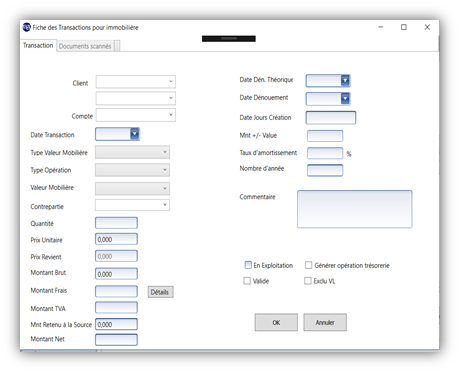Viewport: 460px width, 372px height.
Task: Click the Montant Net field
Action: point(116,340)
